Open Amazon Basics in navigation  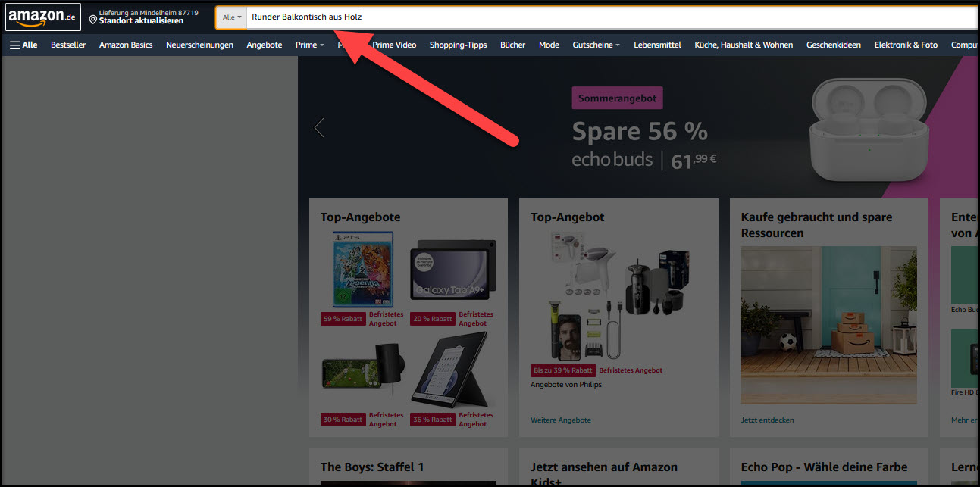(126, 45)
